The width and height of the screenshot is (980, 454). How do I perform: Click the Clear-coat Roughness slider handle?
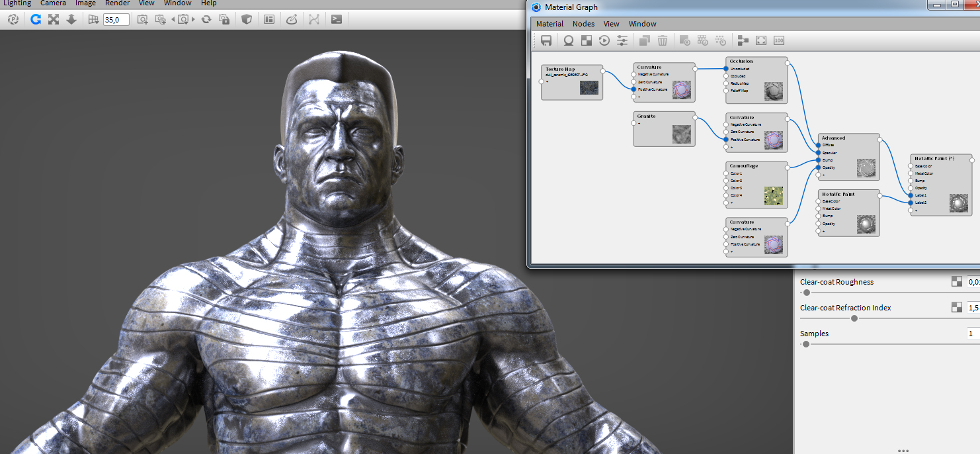pos(806,293)
